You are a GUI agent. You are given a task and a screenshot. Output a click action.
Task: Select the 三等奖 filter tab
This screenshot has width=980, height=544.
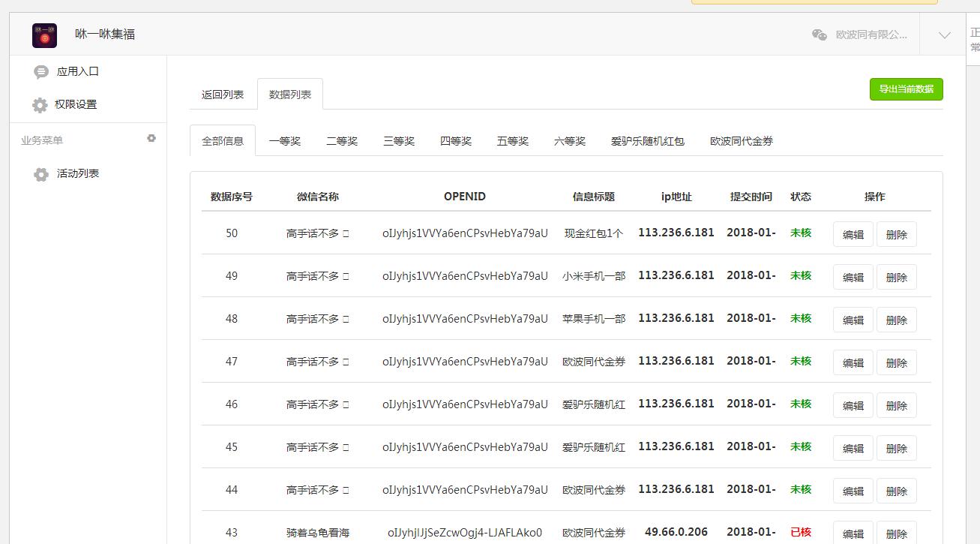click(399, 141)
